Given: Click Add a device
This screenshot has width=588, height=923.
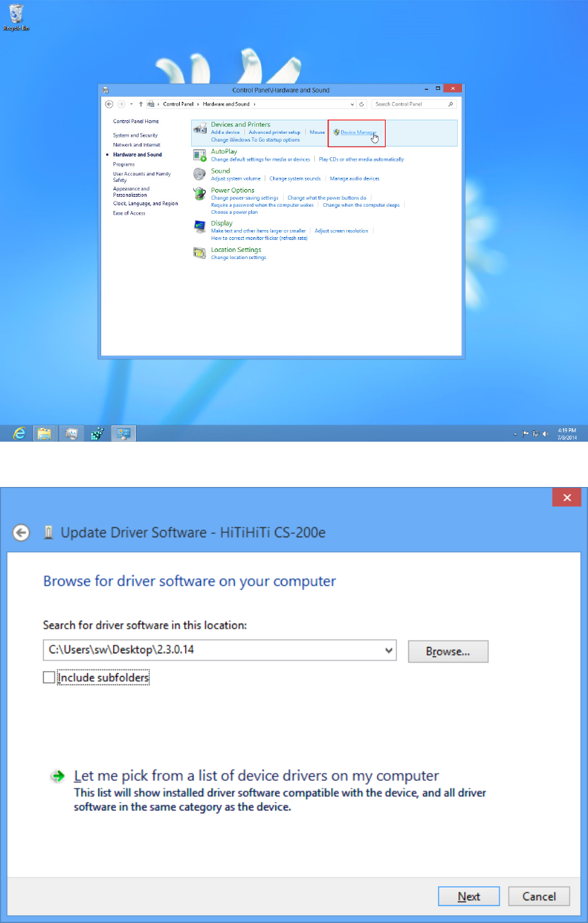Looking at the screenshot, I should point(225,132).
